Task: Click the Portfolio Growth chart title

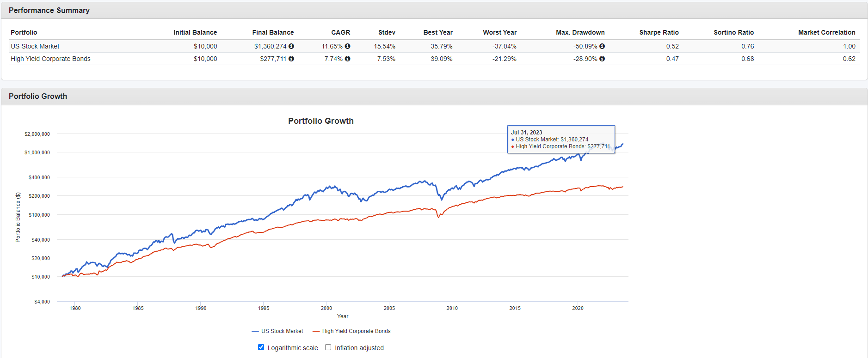Action: pos(320,121)
